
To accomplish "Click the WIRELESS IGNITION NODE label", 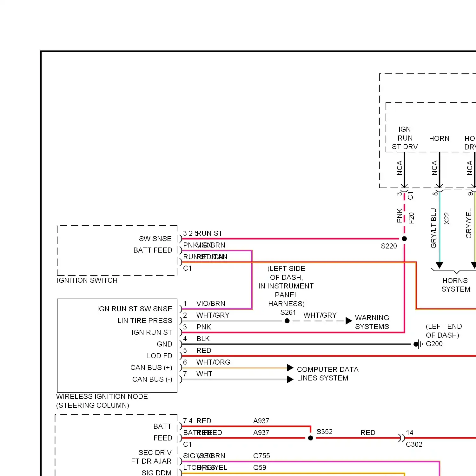I will click(x=102, y=396).
